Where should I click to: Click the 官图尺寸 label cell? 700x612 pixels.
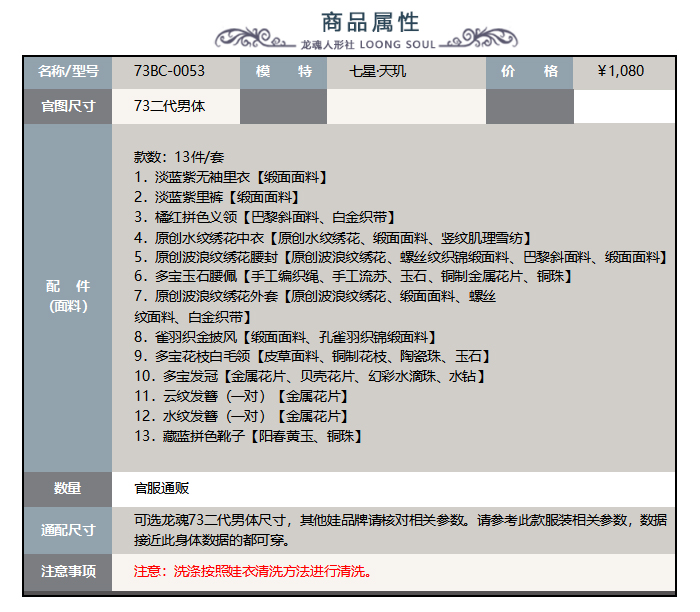(68, 106)
